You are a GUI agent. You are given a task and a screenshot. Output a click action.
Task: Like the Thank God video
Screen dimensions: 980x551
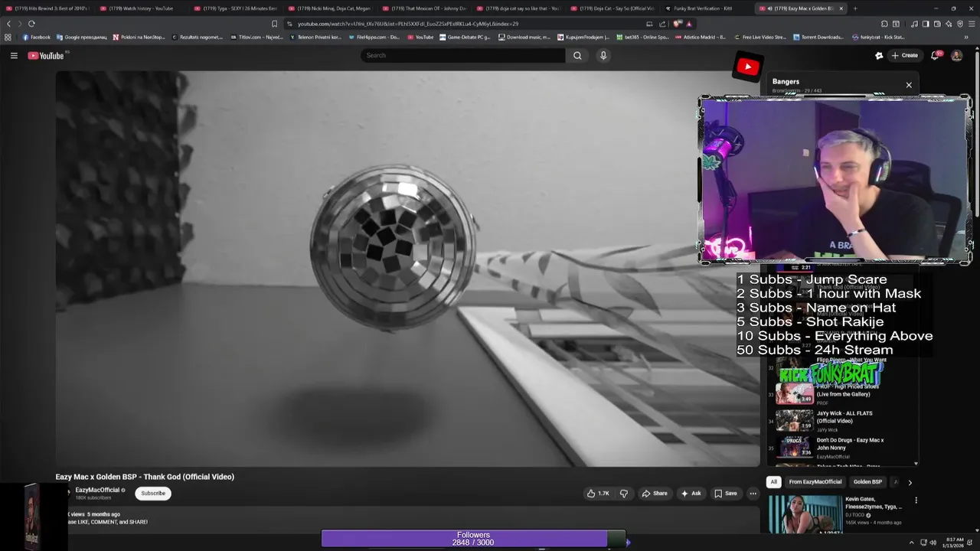[598, 494]
